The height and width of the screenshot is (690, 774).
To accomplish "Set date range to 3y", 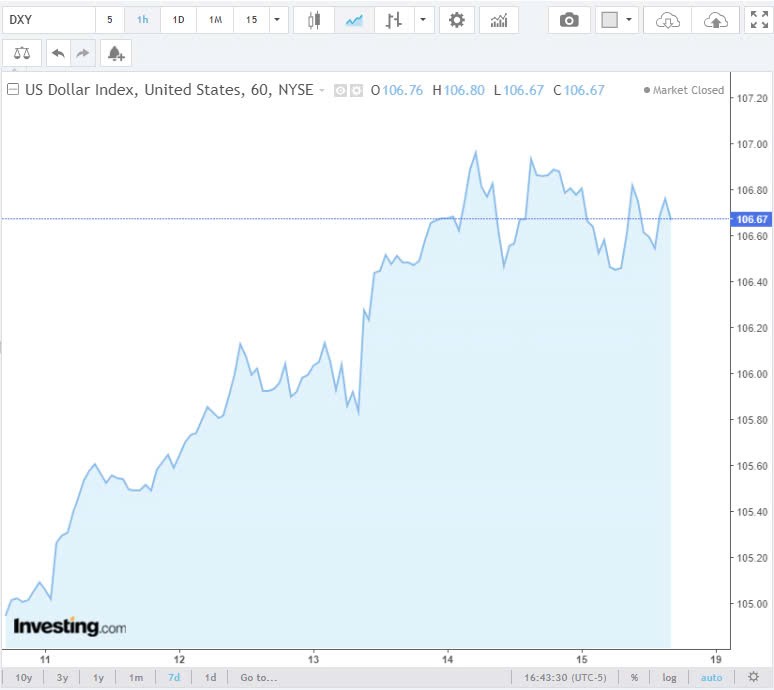I will [62, 678].
